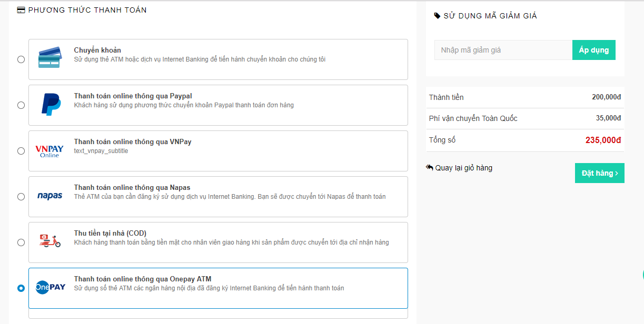Click the VNPay Online logo
The width and height of the screenshot is (644, 324).
click(49, 151)
